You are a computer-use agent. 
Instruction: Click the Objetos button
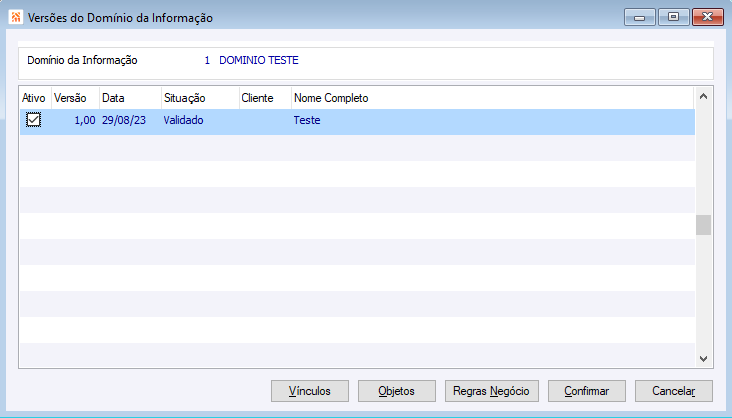pyautogui.click(x=396, y=391)
